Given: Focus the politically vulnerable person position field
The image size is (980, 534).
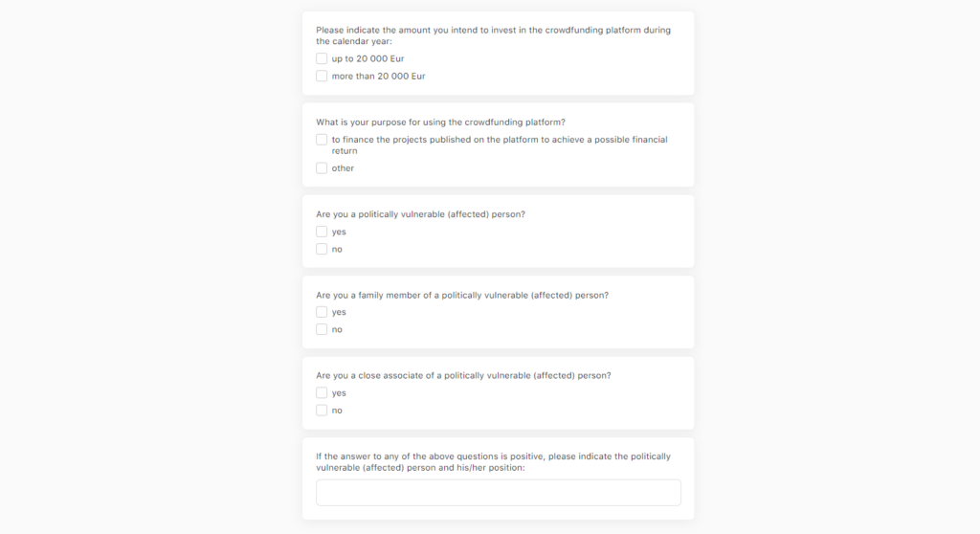Looking at the screenshot, I should (498, 493).
